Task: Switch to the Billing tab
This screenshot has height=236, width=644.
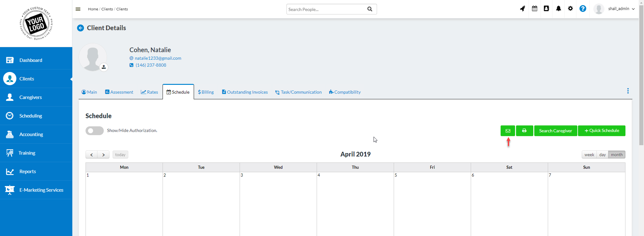Action: pyautogui.click(x=206, y=92)
